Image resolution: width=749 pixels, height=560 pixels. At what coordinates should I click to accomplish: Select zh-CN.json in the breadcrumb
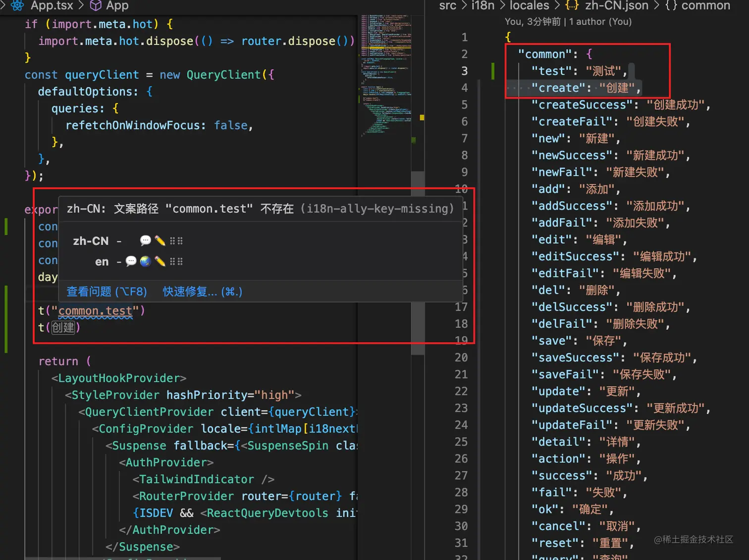coord(617,5)
